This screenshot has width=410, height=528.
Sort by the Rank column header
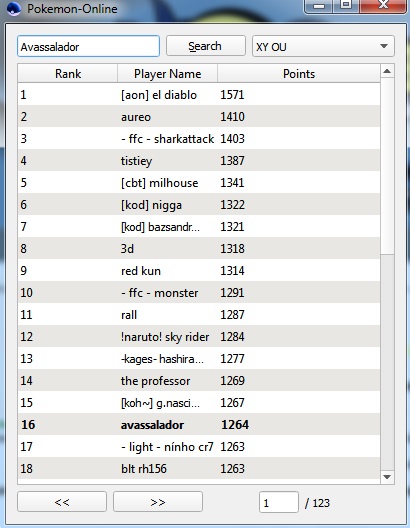[x=68, y=73]
